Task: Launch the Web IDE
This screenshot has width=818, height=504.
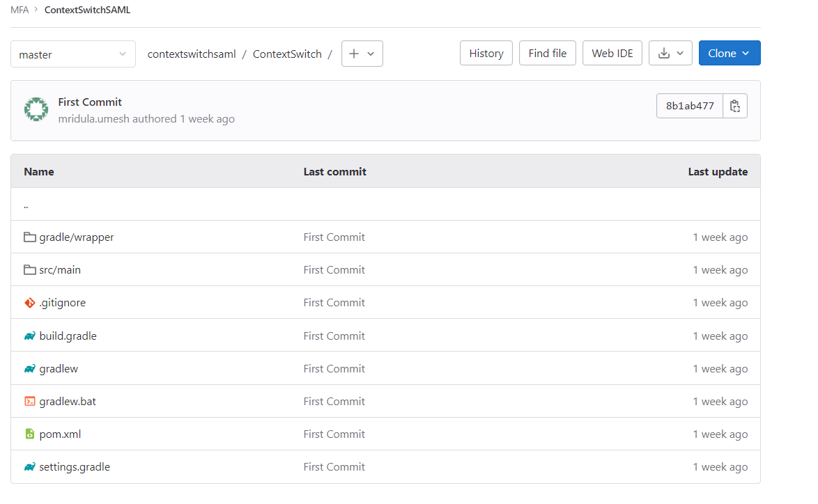Action: (x=612, y=53)
